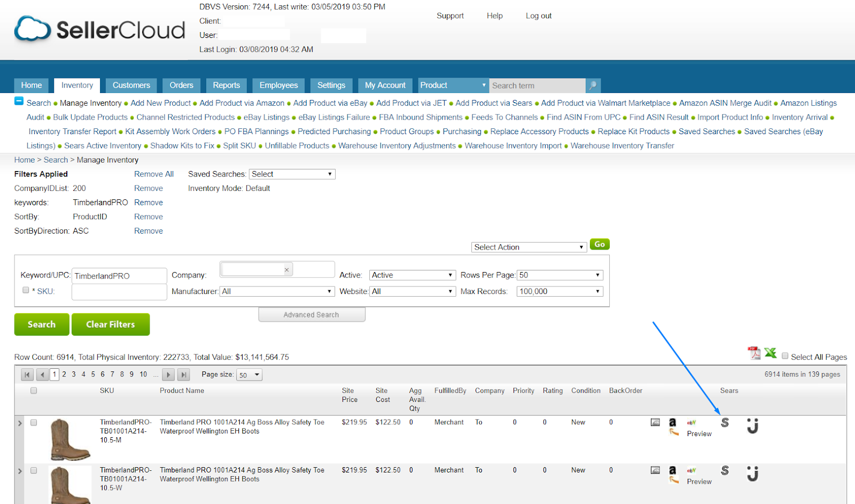Open the Product search-type dropdown

(453, 86)
